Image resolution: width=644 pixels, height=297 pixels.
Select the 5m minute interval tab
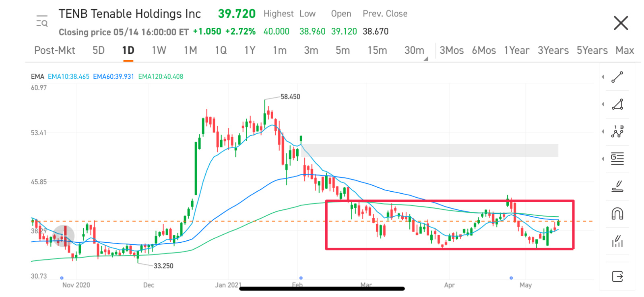tap(343, 51)
